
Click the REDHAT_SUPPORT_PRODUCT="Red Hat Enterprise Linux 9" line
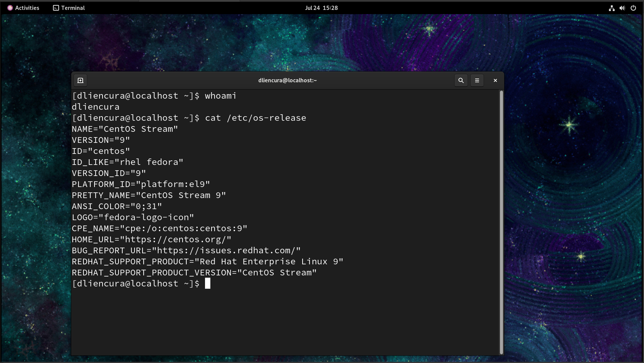tap(208, 262)
